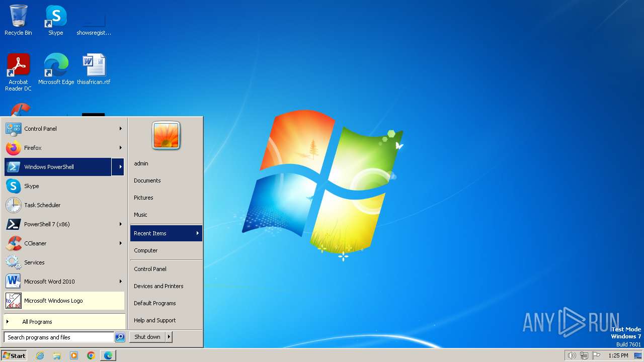Click the Shut down button
Viewport: 644px width, 362px height.
147,337
